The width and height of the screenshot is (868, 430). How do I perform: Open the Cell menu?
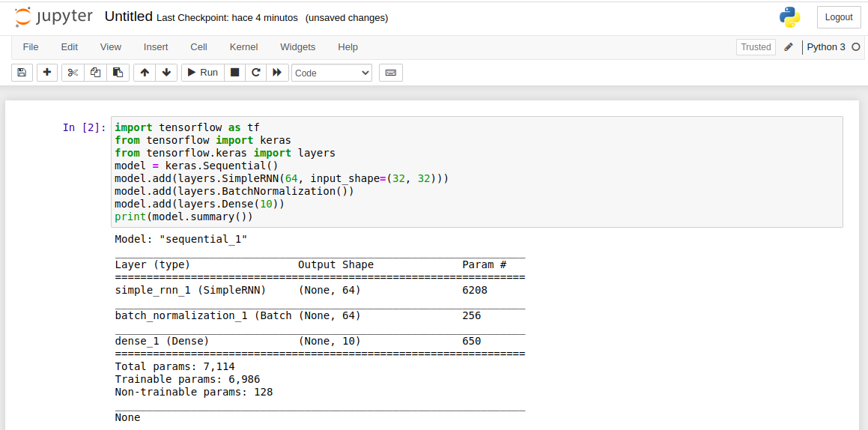(198, 46)
